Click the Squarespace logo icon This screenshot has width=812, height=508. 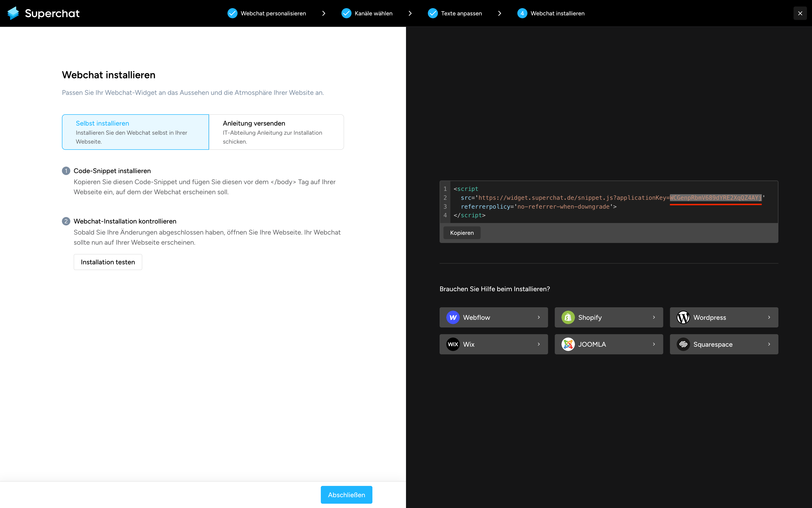point(683,344)
